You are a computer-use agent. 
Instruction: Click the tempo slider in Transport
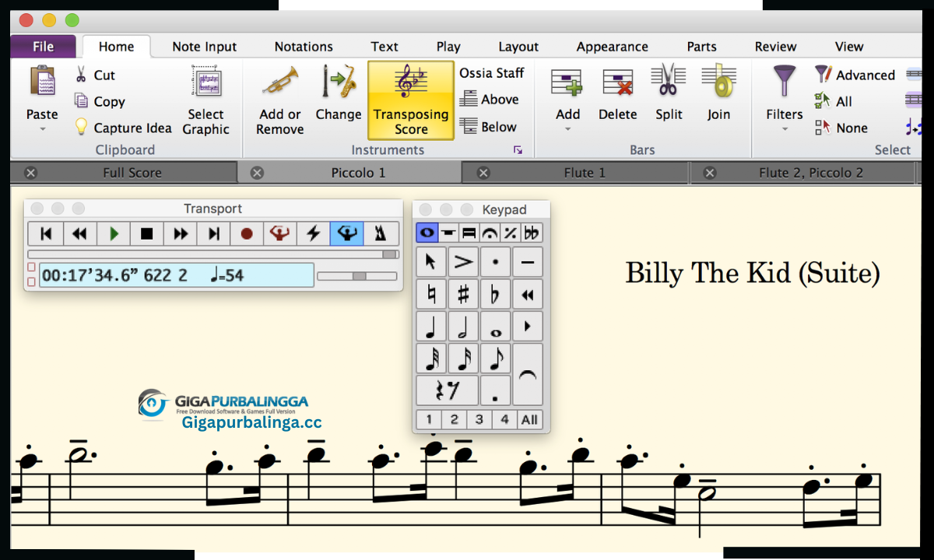pos(357,276)
